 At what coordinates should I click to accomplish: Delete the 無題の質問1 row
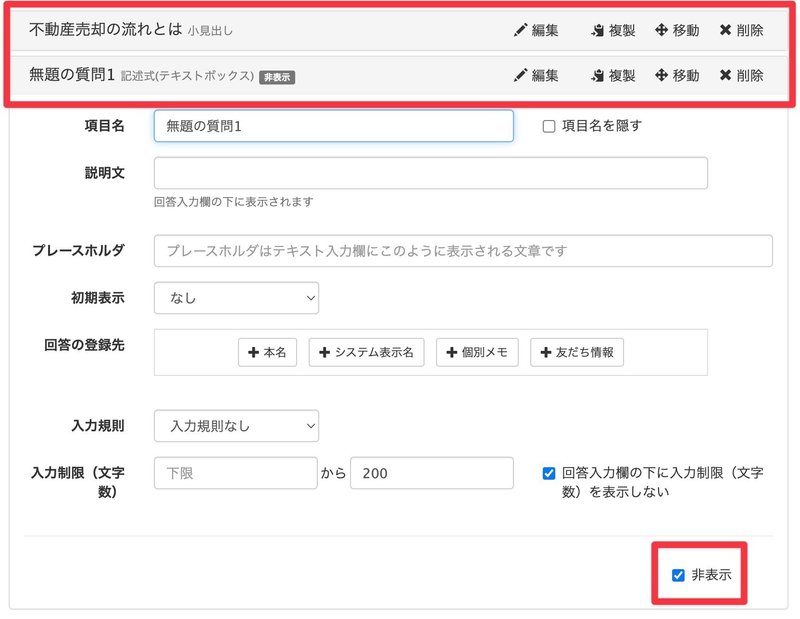pos(741,76)
